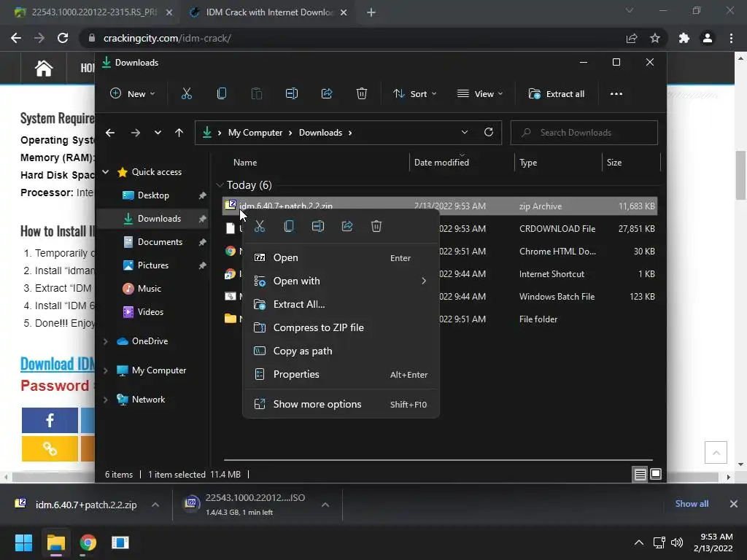This screenshot has width=747, height=560.
Task: Click the Share icon in Explorer toolbar
Action: (327, 94)
